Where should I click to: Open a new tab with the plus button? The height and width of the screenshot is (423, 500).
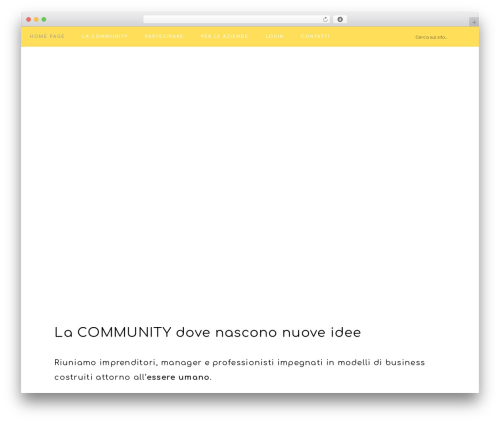474,22
